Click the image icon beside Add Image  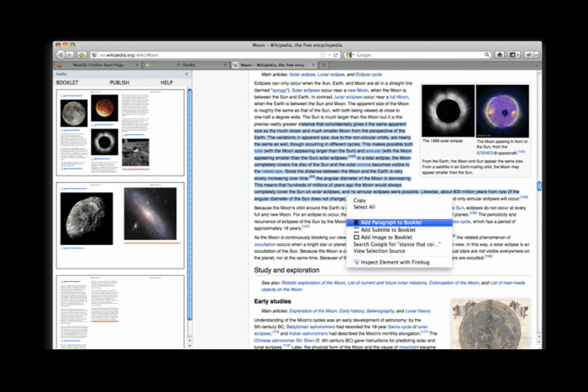pyautogui.click(x=357, y=238)
